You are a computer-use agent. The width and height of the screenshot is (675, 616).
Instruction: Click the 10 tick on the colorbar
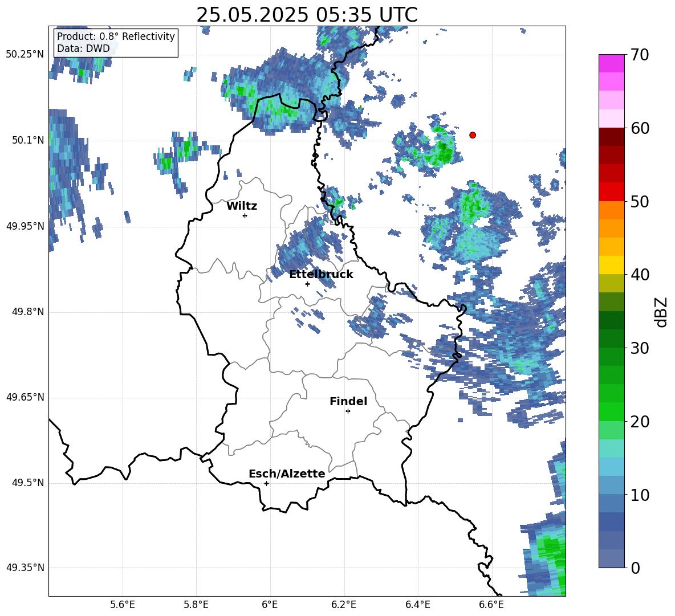(x=640, y=495)
